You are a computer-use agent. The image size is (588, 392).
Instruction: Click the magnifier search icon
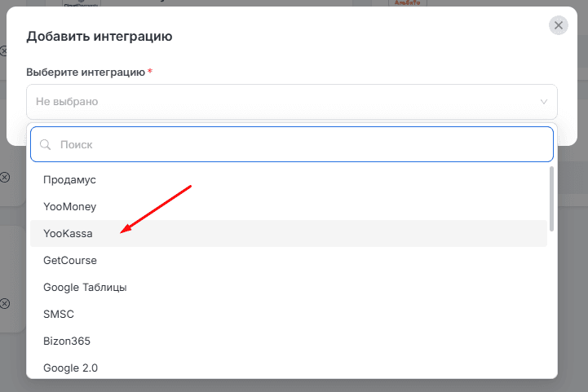[46, 145]
